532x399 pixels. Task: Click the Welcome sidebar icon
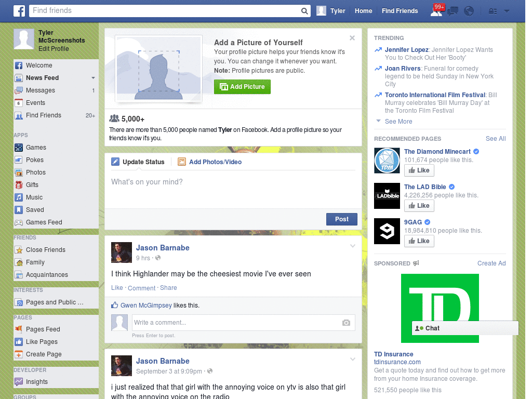(x=19, y=65)
